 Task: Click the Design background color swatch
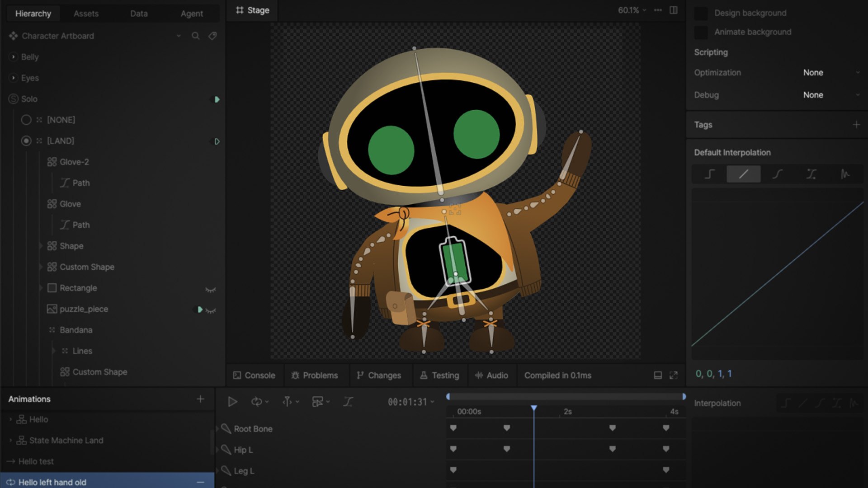701,13
